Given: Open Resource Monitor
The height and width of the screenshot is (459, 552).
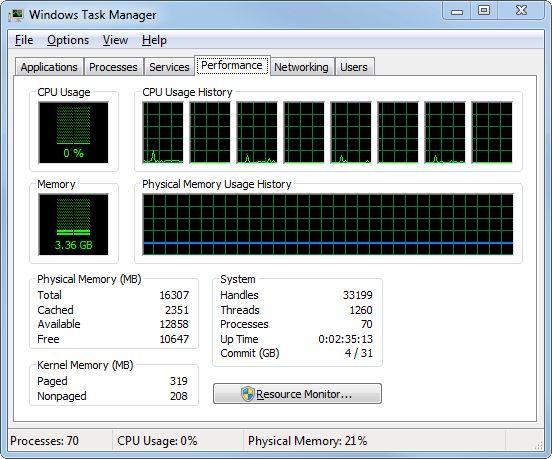Looking at the screenshot, I should (297, 394).
